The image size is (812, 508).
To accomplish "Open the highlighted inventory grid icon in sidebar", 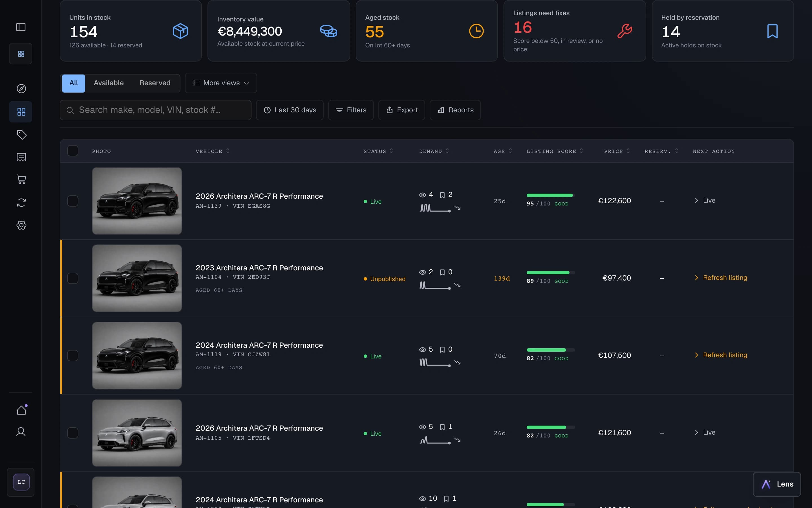I will [x=21, y=111].
